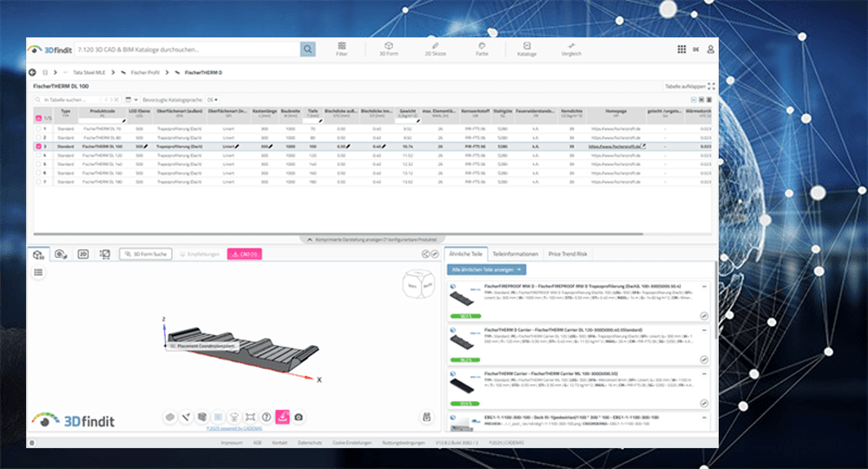Click the help question mark icon in viewer
The image size is (868, 469).
266,418
